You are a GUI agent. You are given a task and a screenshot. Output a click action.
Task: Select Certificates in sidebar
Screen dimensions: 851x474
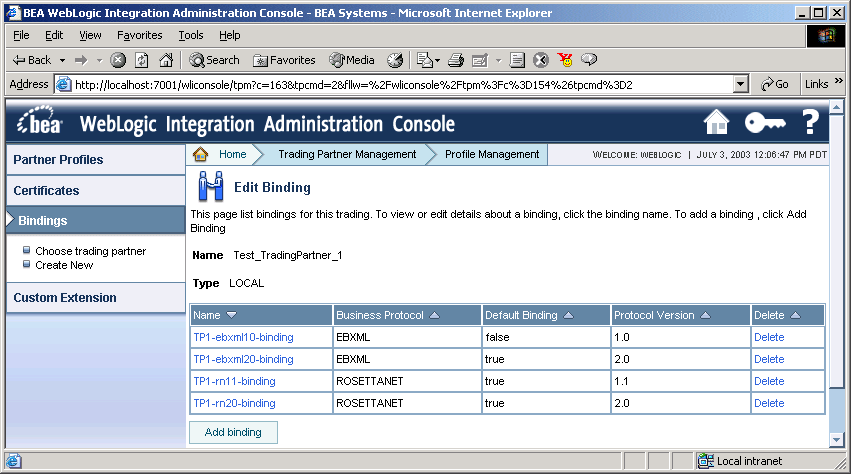(x=96, y=191)
